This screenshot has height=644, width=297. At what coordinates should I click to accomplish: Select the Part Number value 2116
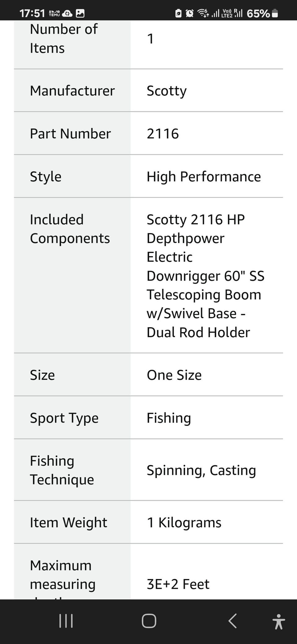point(163,134)
